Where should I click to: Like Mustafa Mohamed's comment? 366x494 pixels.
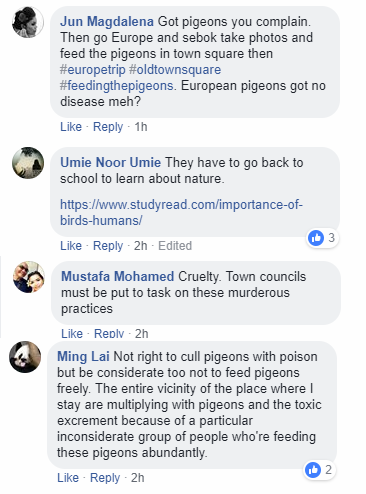(x=72, y=333)
